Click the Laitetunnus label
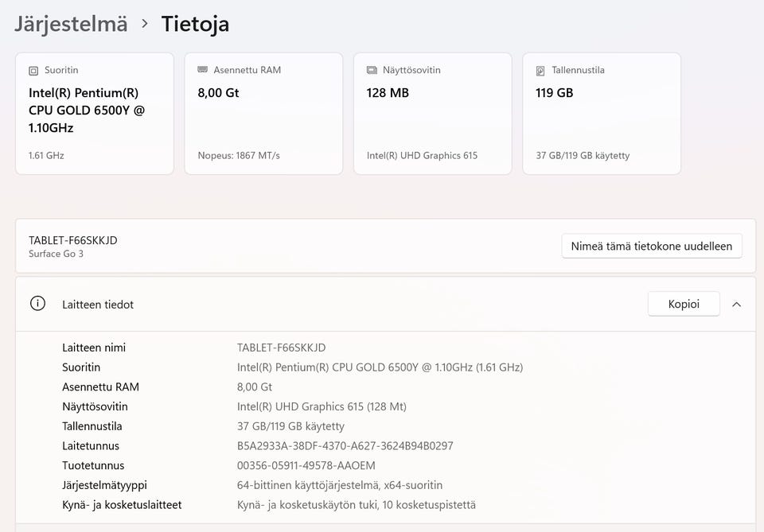This screenshot has height=532, width=764. [x=91, y=446]
